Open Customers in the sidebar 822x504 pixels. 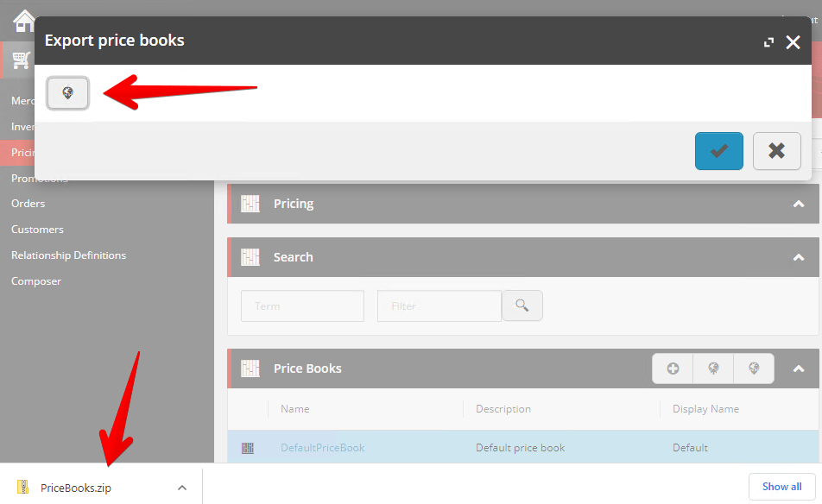(37, 230)
